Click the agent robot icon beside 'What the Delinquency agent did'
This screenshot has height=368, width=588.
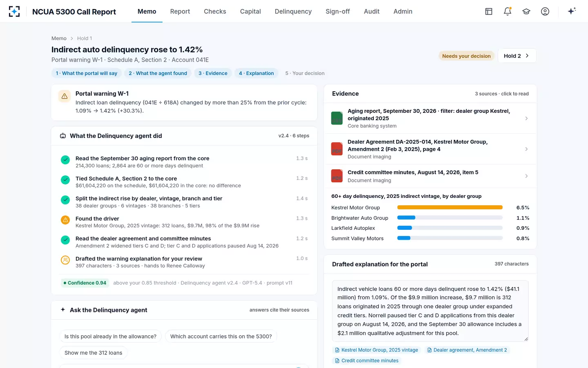63,136
